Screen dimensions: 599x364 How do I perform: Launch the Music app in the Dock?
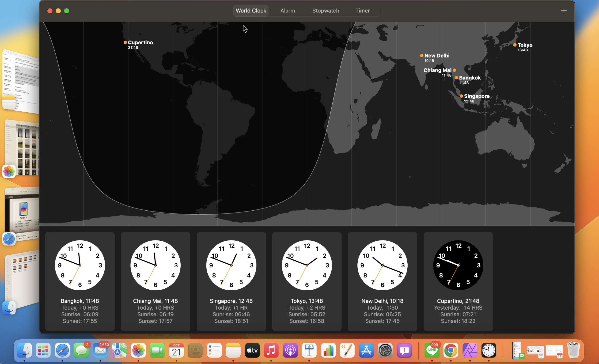(x=271, y=350)
